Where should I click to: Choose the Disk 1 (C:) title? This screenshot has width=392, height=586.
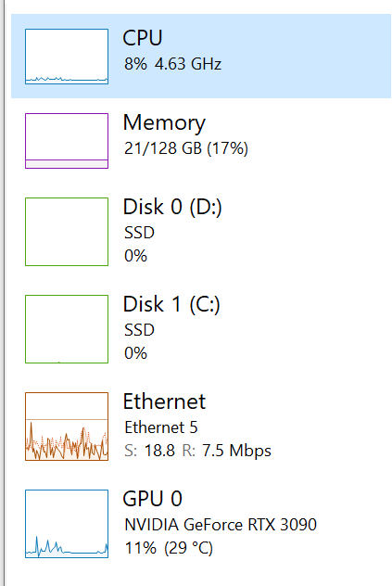[171, 304]
